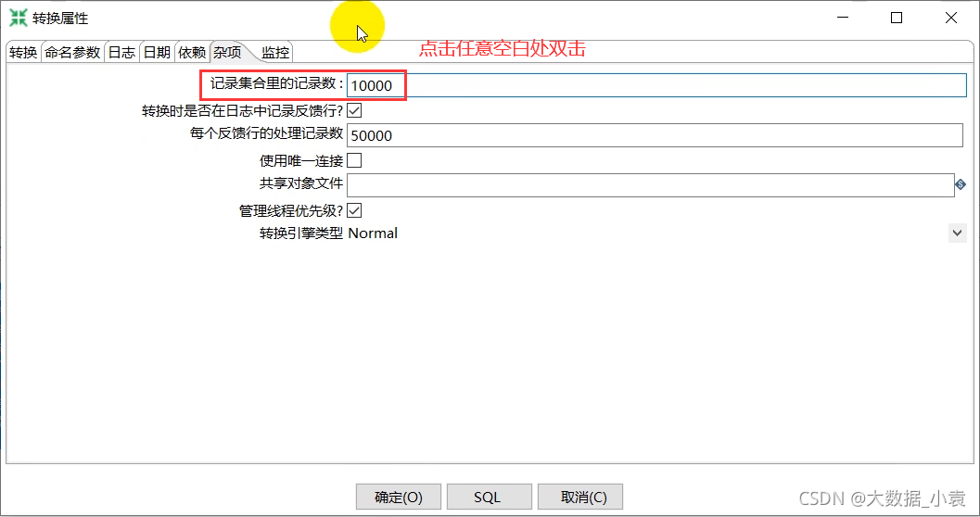Toggle 转换时是否在日志中记录反馈行 checkbox
Image resolution: width=980 pixels, height=517 pixels.
coord(354,110)
